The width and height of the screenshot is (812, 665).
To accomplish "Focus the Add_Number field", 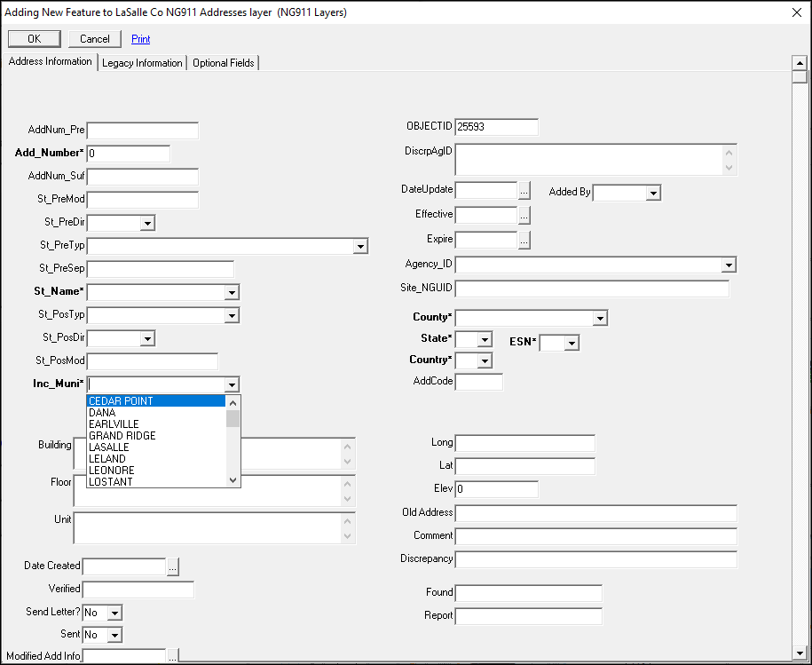I will click(x=129, y=154).
